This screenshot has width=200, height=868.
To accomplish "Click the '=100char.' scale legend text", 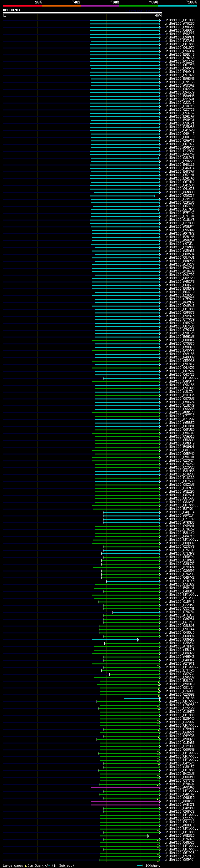I will pyautogui.click(x=152, y=865).
